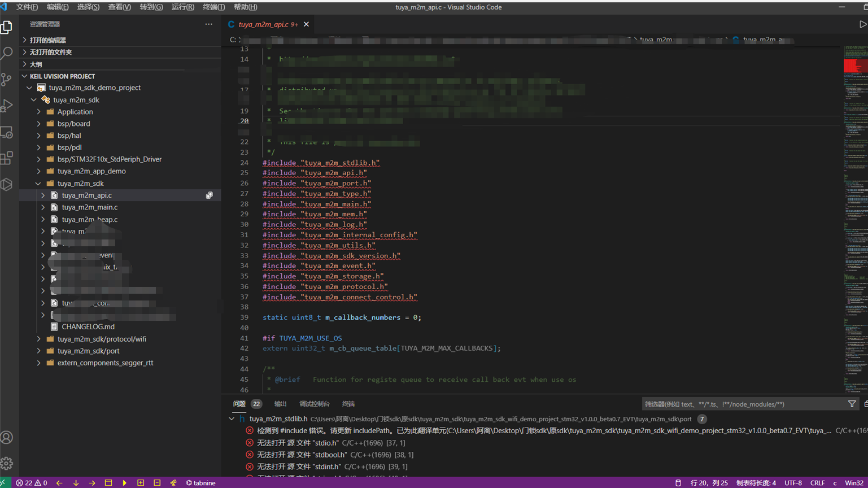
Task: Open Source Control in the activity bar
Action: pyautogui.click(x=8, y=79)
